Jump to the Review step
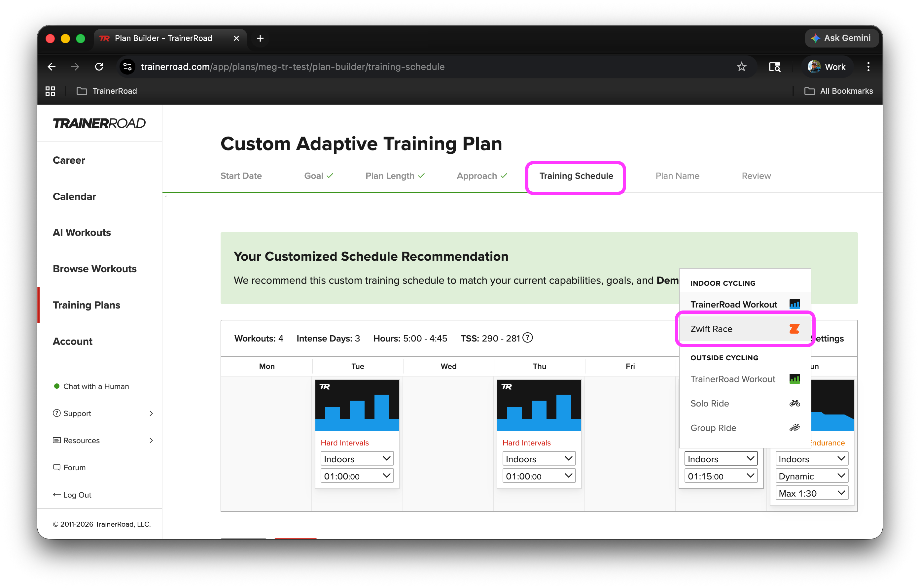The width and height of the screenshot is (920, 588). coord(756,176)
